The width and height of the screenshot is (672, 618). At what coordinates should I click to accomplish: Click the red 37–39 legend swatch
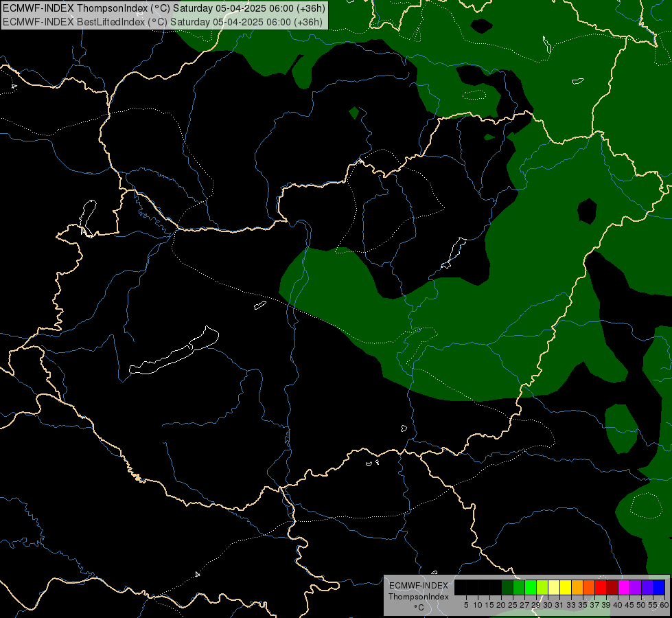(601, 587)
